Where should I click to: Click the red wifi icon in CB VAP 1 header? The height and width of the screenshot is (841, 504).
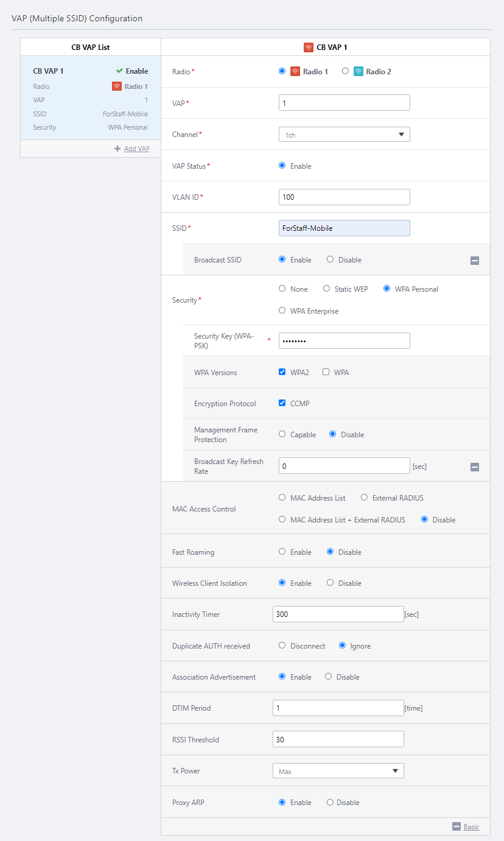pyautogui.click(x=309, y=47)
